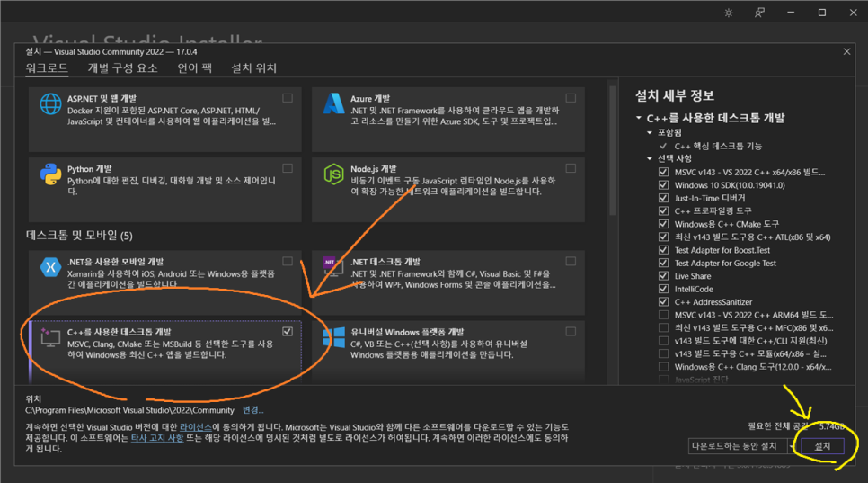Click the Xamarin .NET mobile icon
Screen dimensions: 868x483
(50, 267)
